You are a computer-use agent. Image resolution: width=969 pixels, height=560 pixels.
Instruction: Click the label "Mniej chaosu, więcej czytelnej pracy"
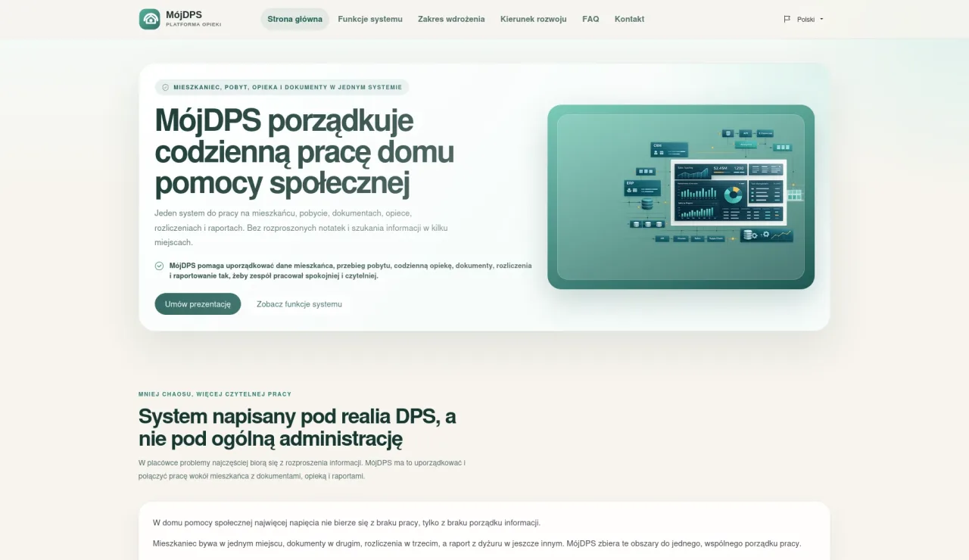215,394
